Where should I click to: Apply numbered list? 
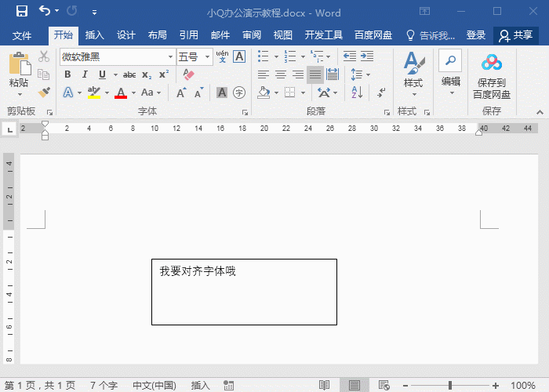(x=290, y=56)
